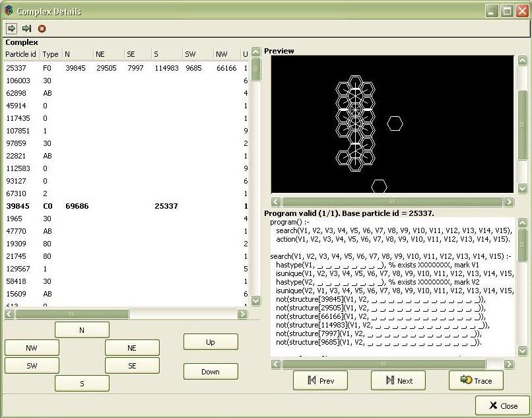Click particle table scroll down arrow
The width and height of the screenshot is (532, 418).
[256, 300]
